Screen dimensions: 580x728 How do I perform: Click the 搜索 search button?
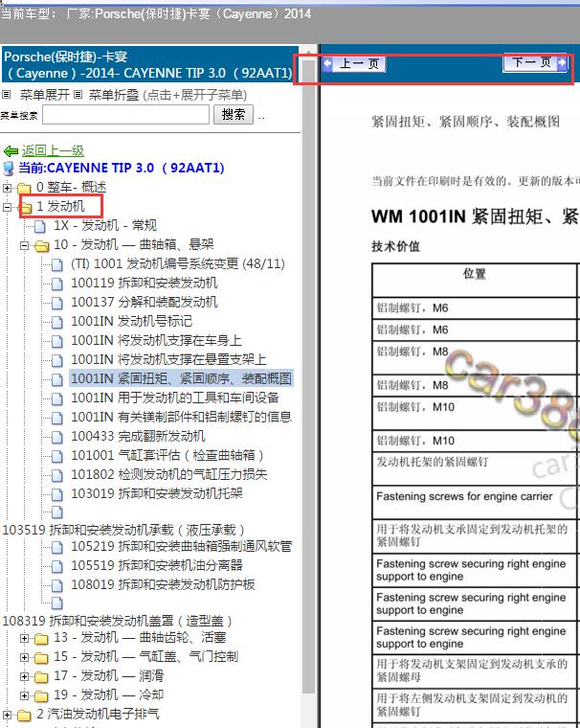point(234,114)
